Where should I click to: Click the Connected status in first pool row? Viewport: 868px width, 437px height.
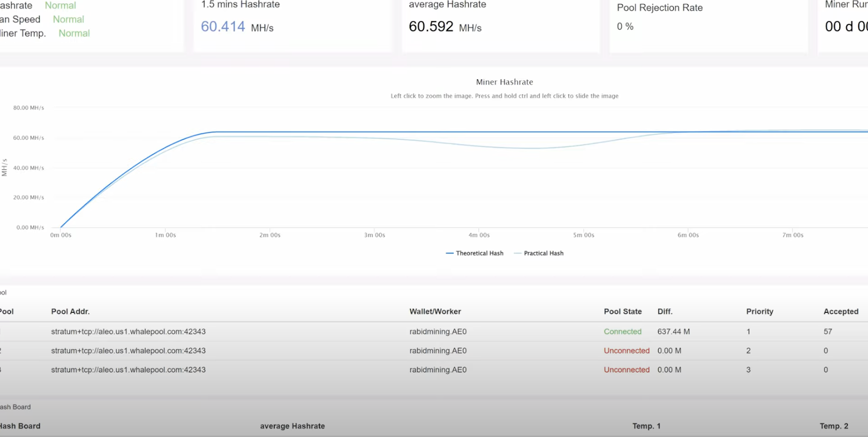[x=623, y=332]
